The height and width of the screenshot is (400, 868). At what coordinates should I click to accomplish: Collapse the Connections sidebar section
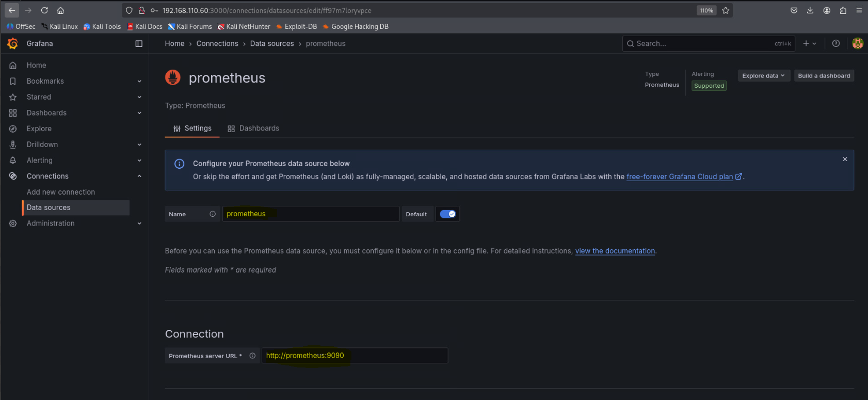coord(139,177)
